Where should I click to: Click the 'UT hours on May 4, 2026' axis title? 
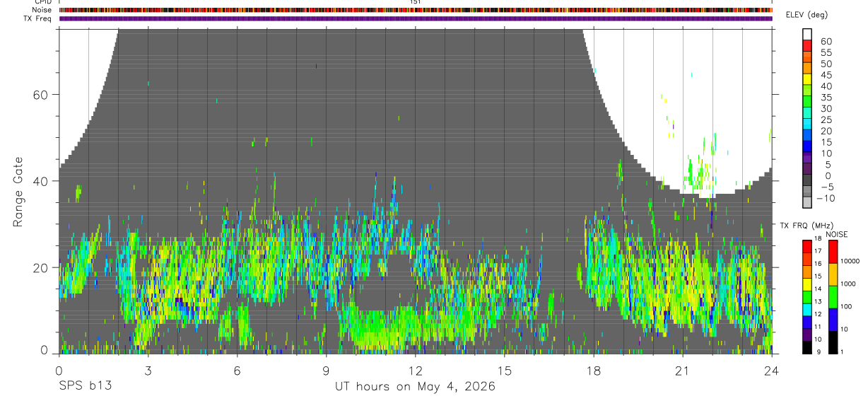point(415,387)
